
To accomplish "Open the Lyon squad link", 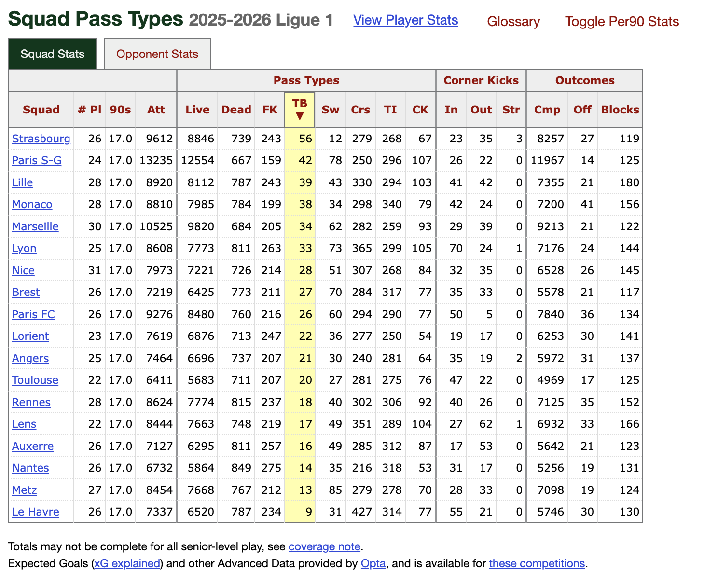I will pyautogui.click(x=24, y=249).
